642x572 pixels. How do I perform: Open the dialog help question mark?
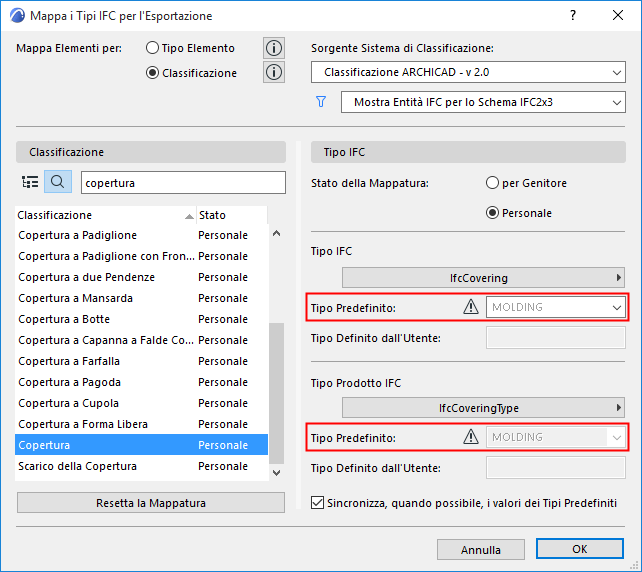click(x=573, y=16)
